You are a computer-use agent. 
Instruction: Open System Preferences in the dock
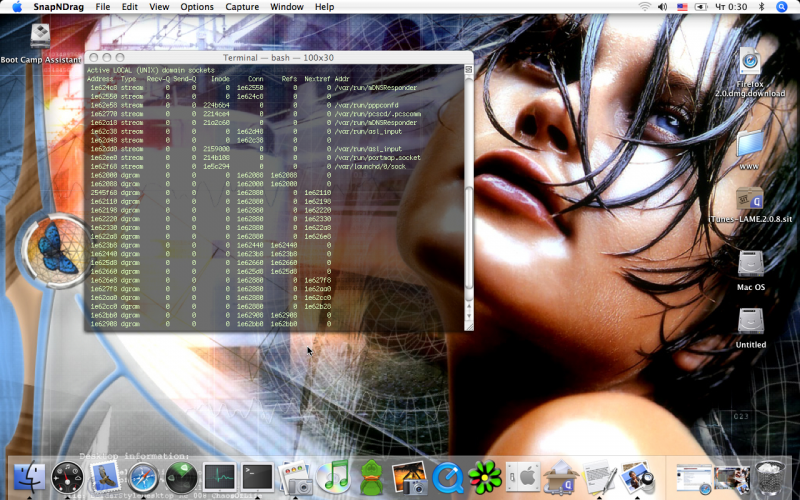(523, 477)
